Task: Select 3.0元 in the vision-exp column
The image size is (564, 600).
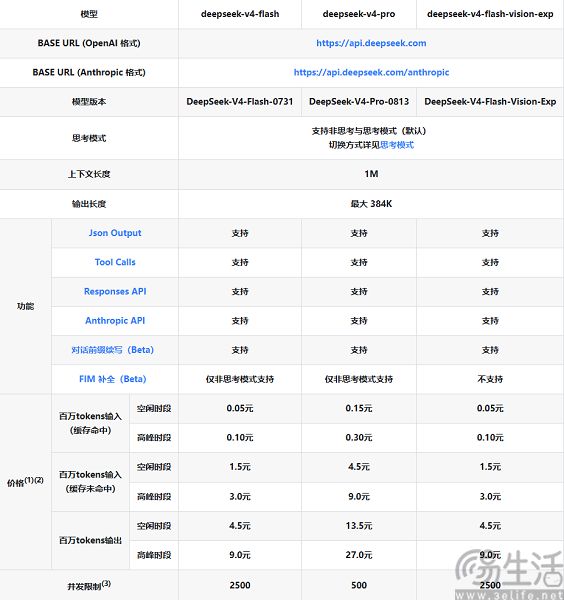Action: 490,497
